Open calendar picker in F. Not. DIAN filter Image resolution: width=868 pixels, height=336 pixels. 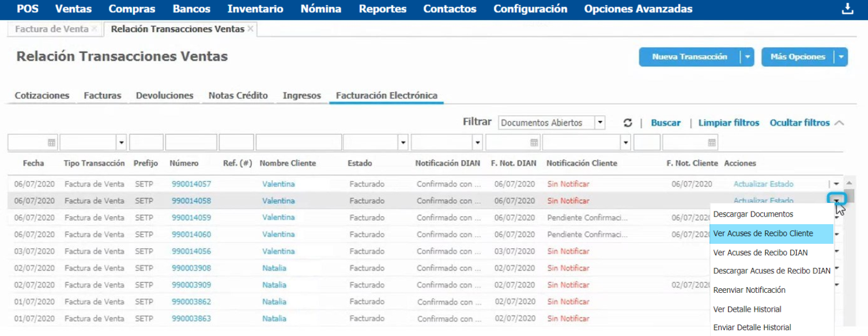[x=534, y=142]
